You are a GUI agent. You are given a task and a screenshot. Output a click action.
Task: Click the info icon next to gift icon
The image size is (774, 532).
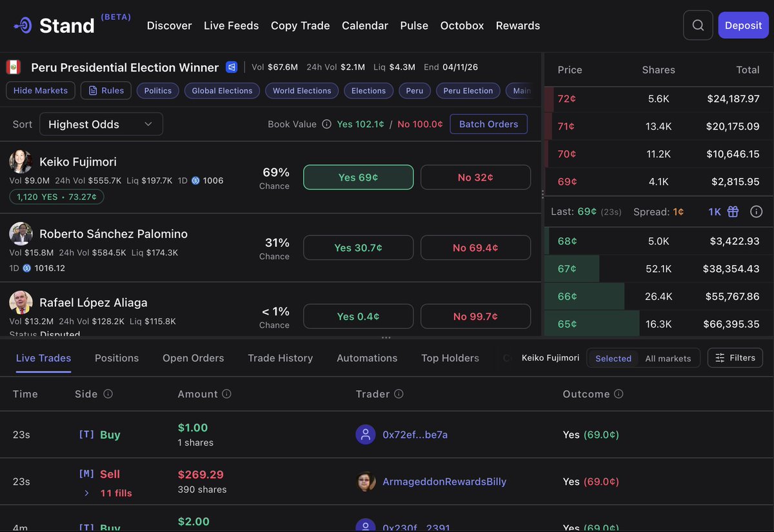757,212
